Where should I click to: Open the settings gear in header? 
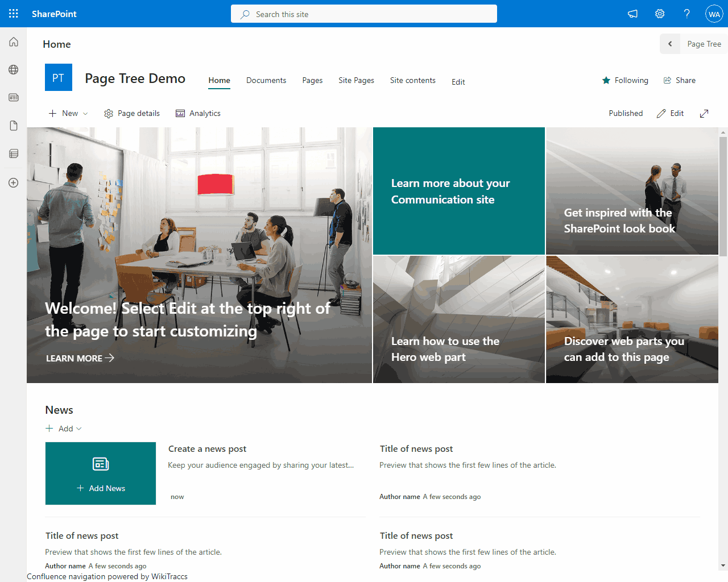point(660,14)
